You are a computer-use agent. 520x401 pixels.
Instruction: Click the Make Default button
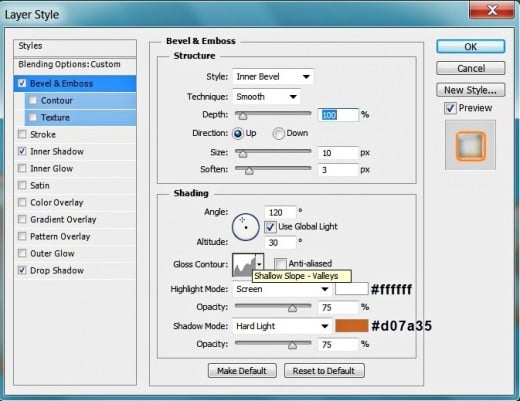coord(242,371)
